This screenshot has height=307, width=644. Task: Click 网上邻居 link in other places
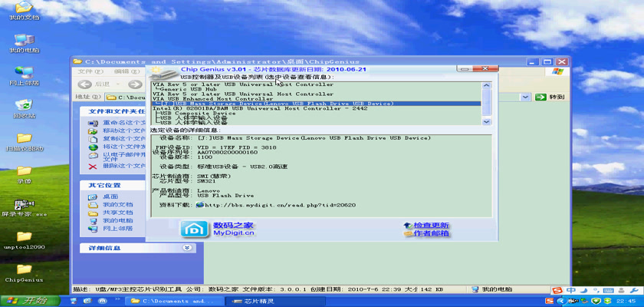coord(118,228)
